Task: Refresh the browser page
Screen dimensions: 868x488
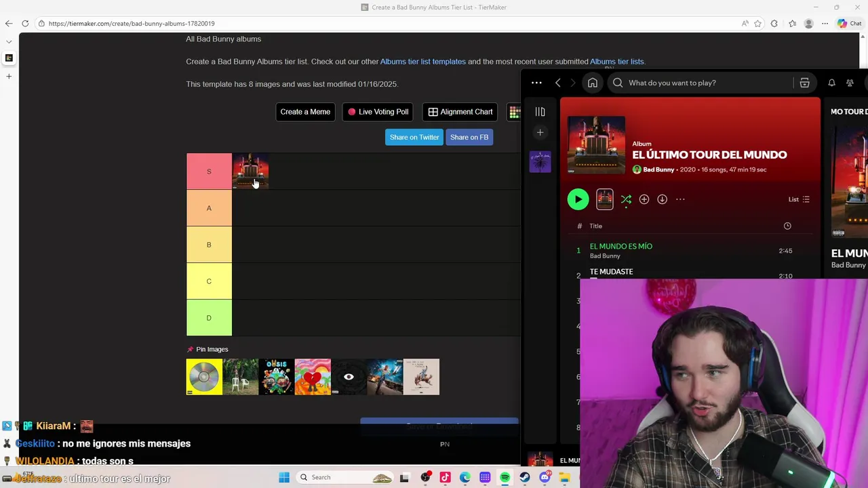Action: (x=25, y=24)
